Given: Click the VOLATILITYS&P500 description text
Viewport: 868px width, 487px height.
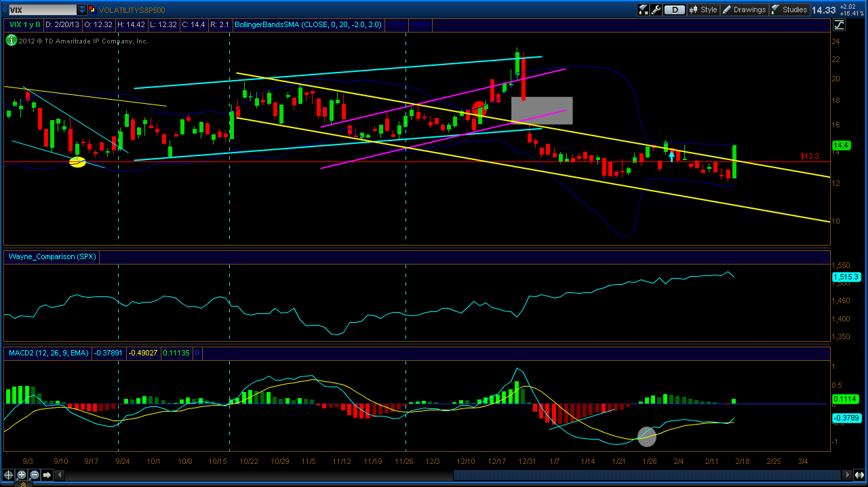Looking at the screenshot, I should click(x=132, y=10).
